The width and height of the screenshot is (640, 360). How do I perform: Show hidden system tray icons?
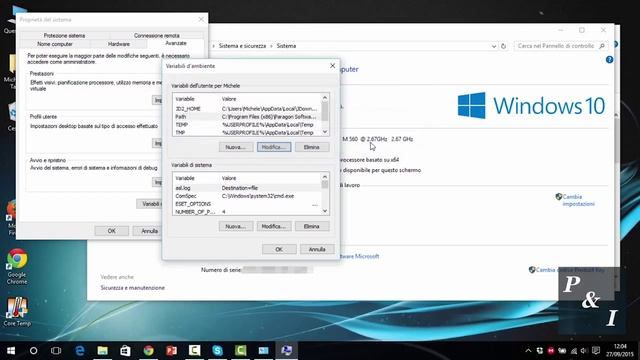pos(528,351)
